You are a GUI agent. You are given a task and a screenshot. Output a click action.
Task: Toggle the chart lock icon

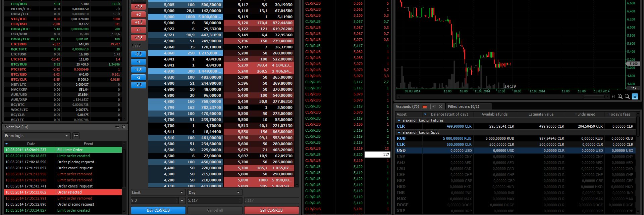click(x=635, y=96)
